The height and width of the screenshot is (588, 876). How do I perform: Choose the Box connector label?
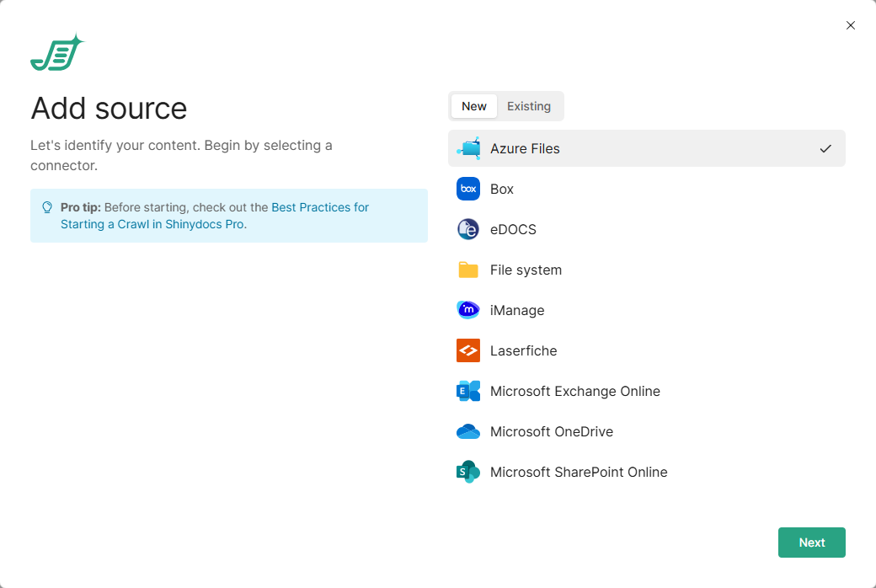pyautogui.click(x=502, y=189)
